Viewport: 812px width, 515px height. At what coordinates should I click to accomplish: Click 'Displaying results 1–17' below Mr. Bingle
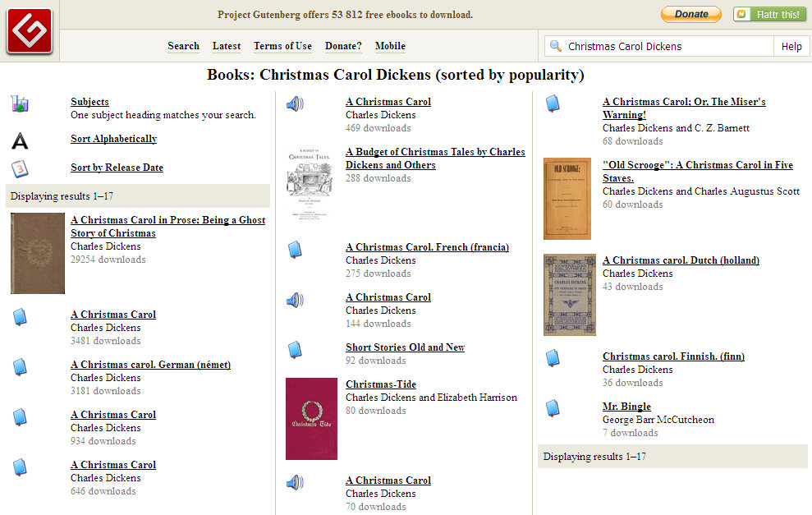point(594,457)
